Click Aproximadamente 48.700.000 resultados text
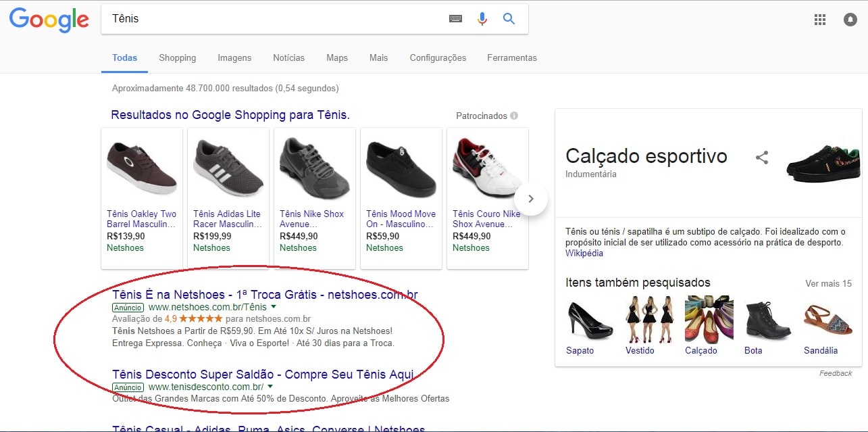This screenshot has width=868, height=432. [x=226, y=88]
